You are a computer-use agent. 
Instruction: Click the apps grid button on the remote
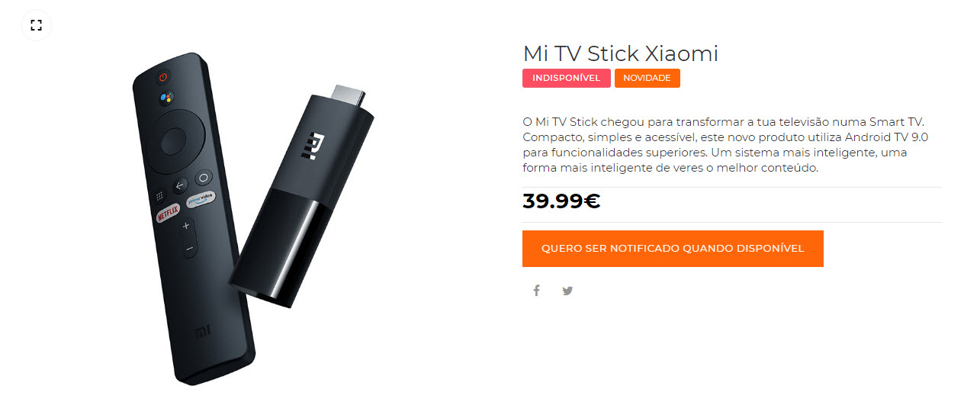(159, 195)
